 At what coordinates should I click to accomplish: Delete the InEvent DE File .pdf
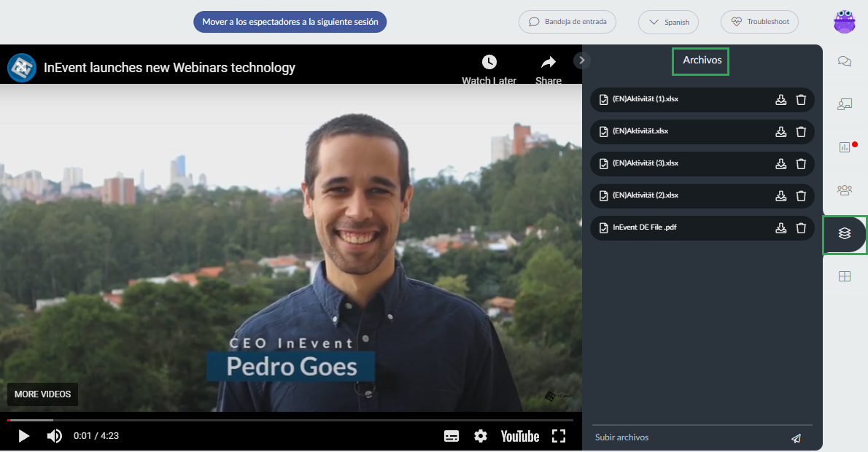pos(800,228)
